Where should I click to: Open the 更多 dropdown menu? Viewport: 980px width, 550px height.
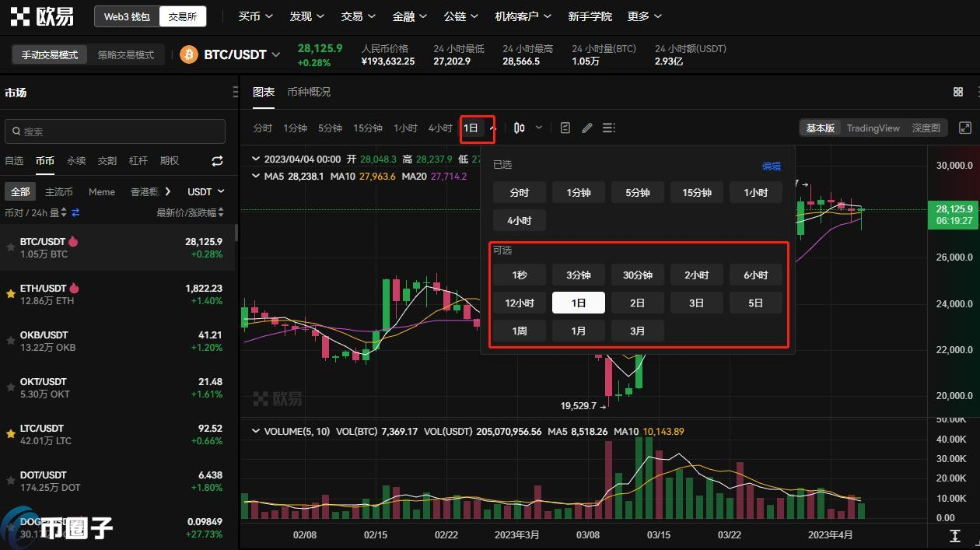(645, 16)
